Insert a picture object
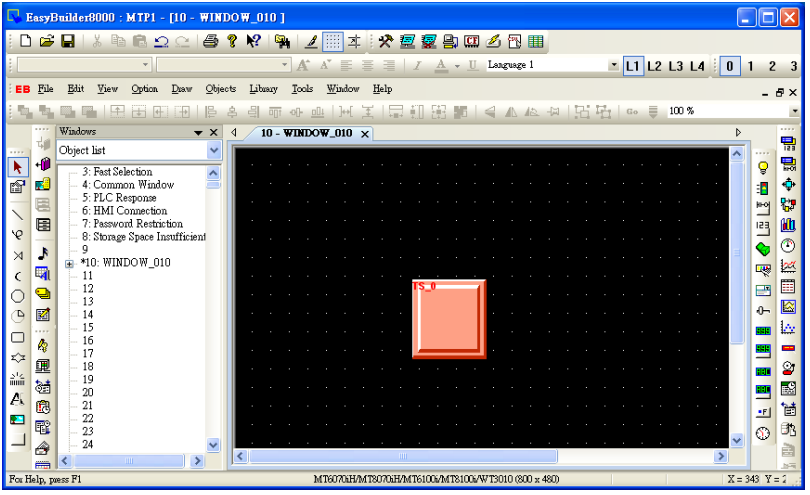 tap(17, 420)
